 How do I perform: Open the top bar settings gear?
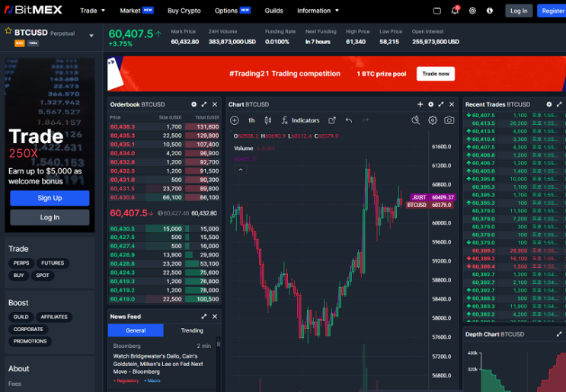tap(472, 11)
